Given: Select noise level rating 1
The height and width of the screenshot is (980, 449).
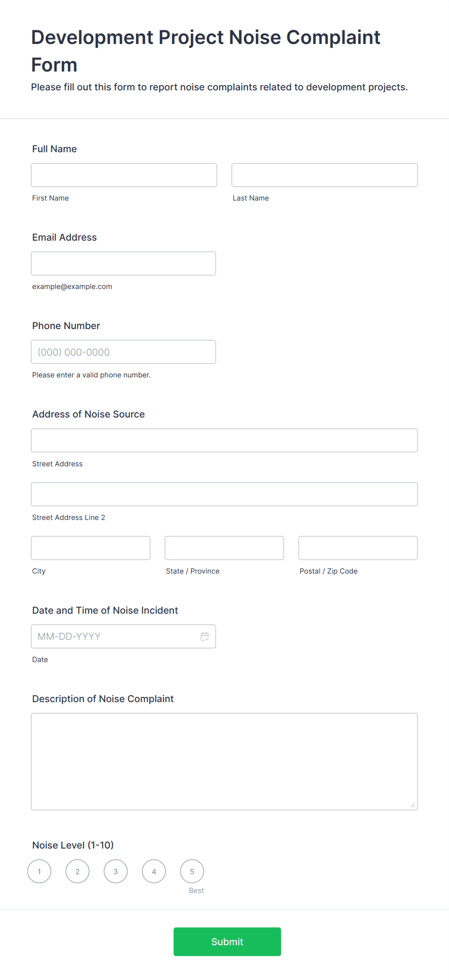Looking at the screenshot, I should click(39, 871).
